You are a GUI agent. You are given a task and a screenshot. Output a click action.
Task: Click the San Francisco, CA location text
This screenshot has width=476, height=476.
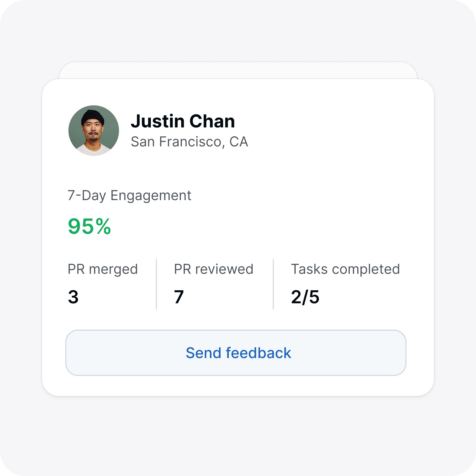[189, 142]
